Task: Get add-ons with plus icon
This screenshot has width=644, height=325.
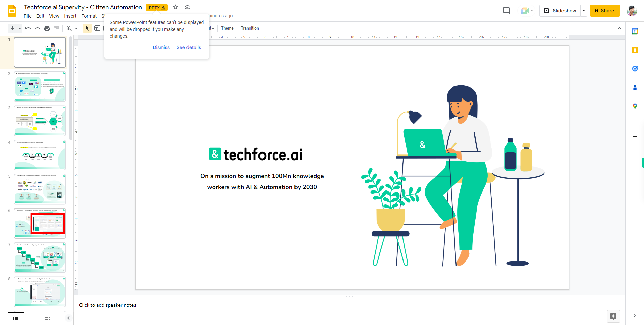Action: 635,136
